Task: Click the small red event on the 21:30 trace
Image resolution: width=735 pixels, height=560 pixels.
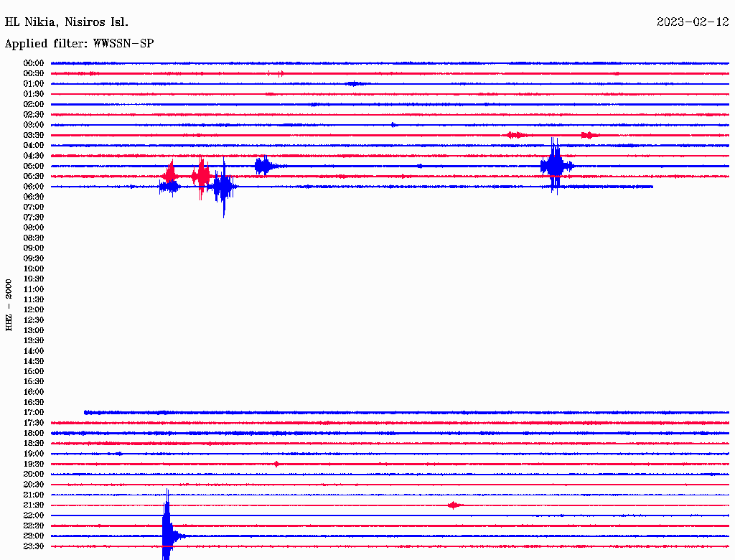Action: [x=454, y=505]
